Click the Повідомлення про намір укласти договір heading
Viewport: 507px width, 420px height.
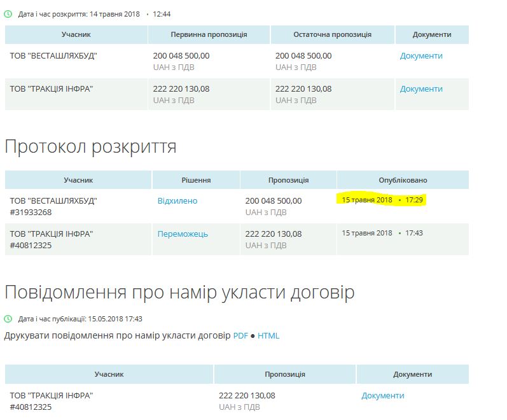click(x=179, y=292)
